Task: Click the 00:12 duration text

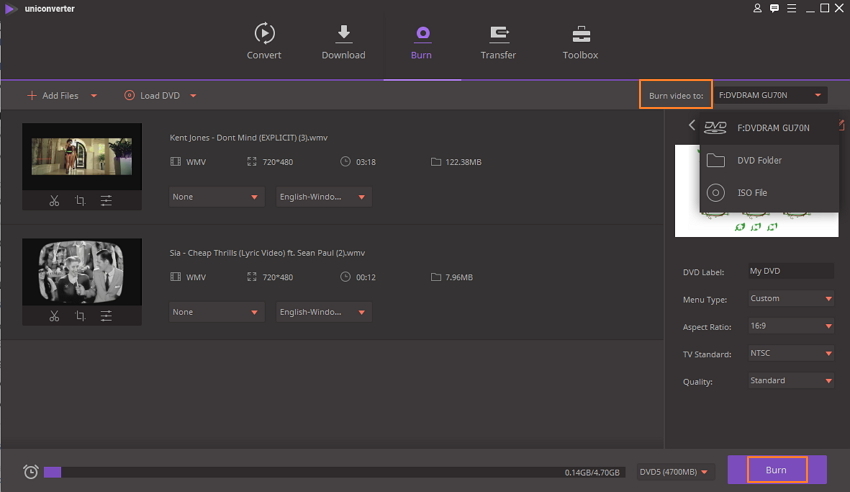Action: pyautogui.click(x=365, y=277)
